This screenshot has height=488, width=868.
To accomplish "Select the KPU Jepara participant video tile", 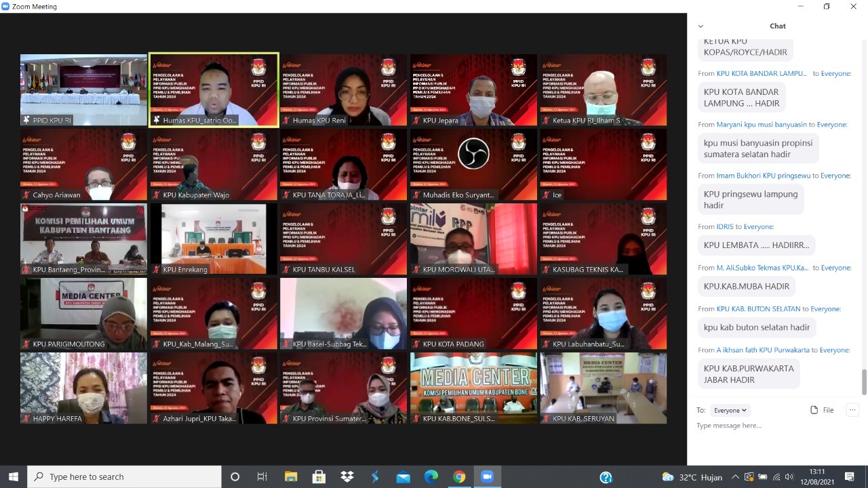I will pos(473,89).
